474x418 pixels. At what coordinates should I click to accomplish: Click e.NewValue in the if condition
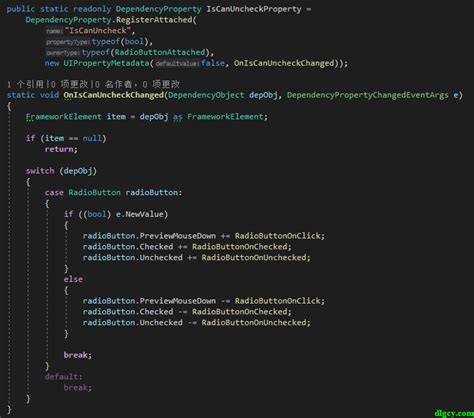[x=140, y=214]
